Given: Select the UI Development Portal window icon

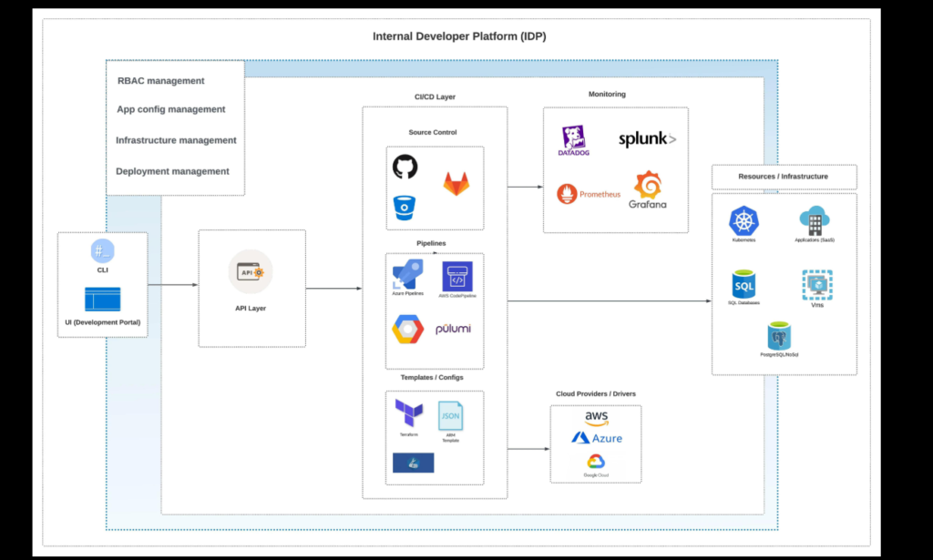Looking at the screenshot, I should tap(102, 299).
